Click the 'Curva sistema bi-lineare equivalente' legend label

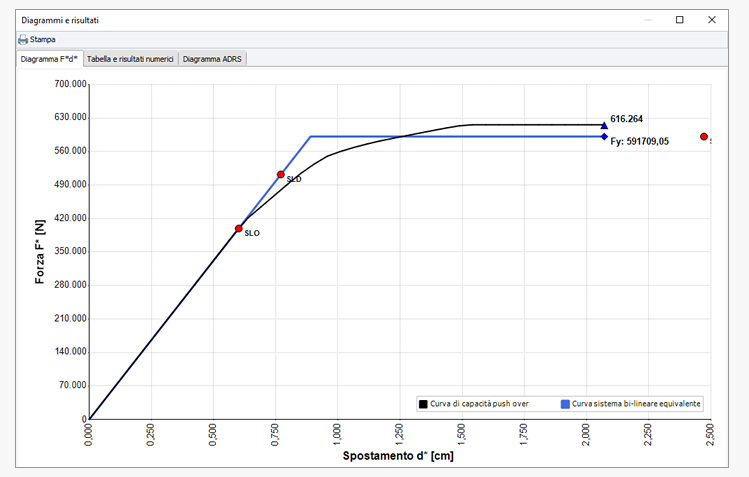636,404
